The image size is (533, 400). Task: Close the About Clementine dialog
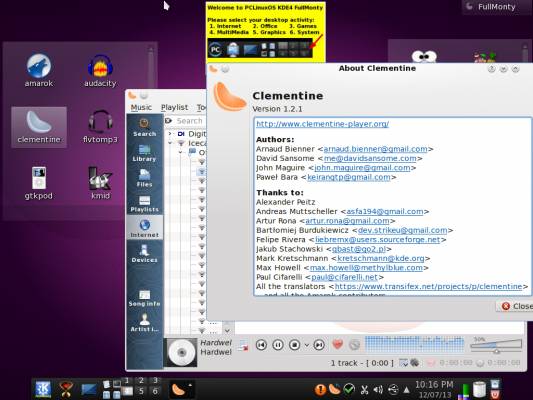(516, 306)
